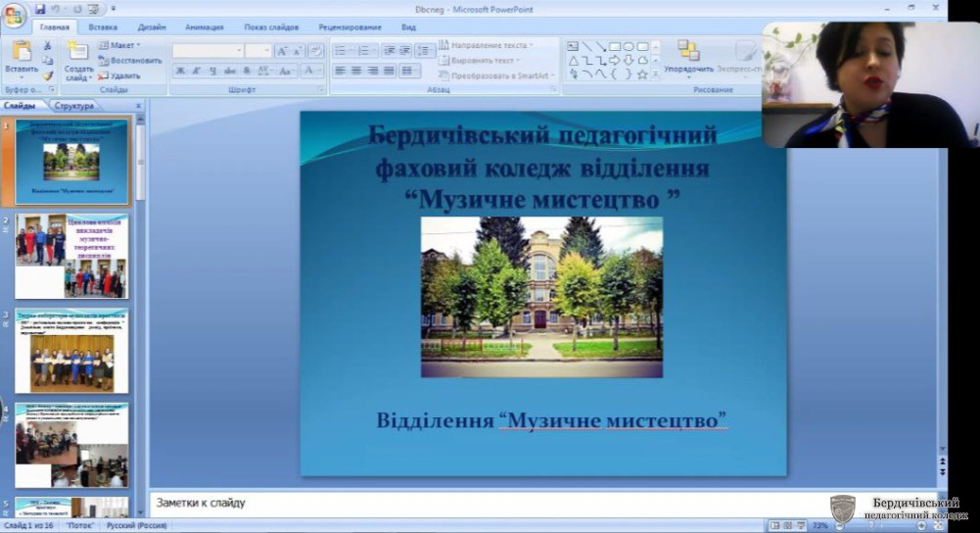The width and height of the screenshot is (980, 533).
Task: Click the cut scissors icon
Action: [47, 46]
